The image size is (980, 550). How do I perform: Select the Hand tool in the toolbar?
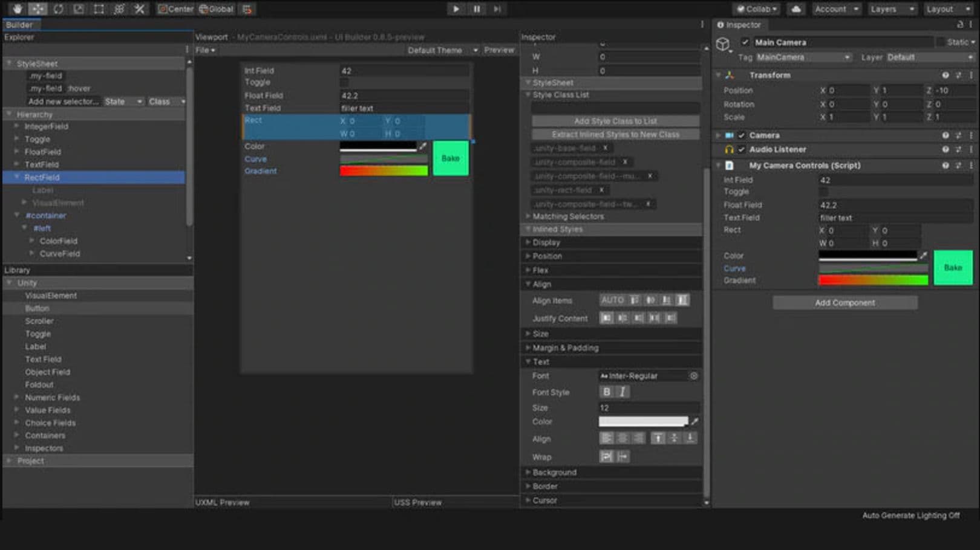17,8
